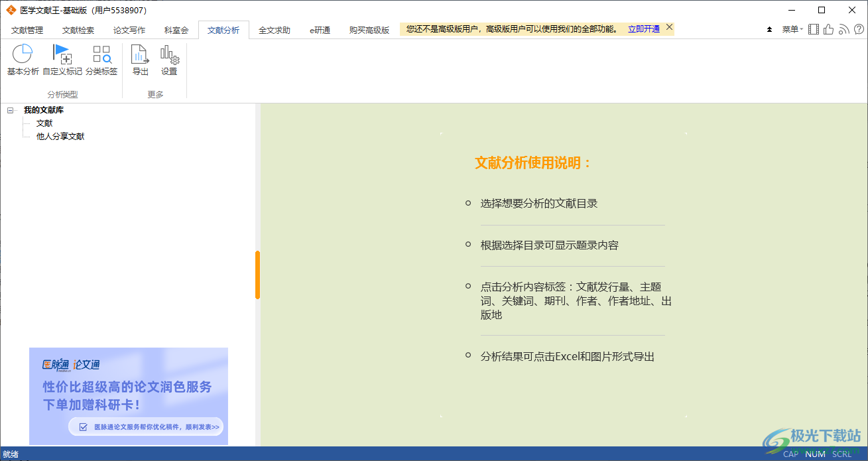Viewport: 868px width, 461px height.
Task: Open 设置 analysis settings icon
Action: pos(169,54)
